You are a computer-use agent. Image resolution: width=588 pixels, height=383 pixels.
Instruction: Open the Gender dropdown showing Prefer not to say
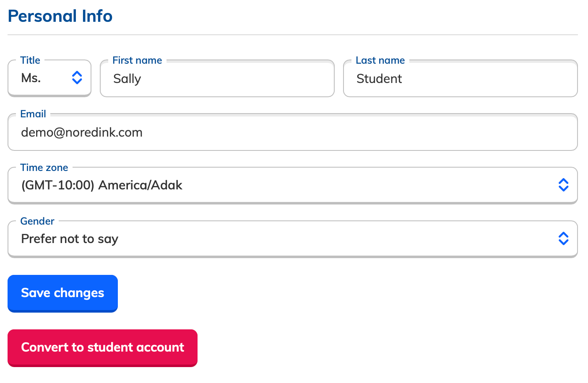click(x=293, y=239)
